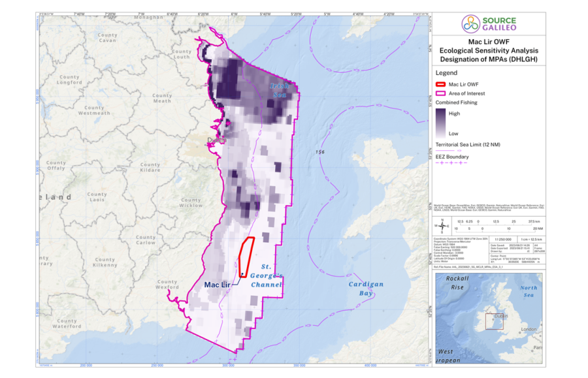Click the "County Laois" label

[x=97, y=197]
